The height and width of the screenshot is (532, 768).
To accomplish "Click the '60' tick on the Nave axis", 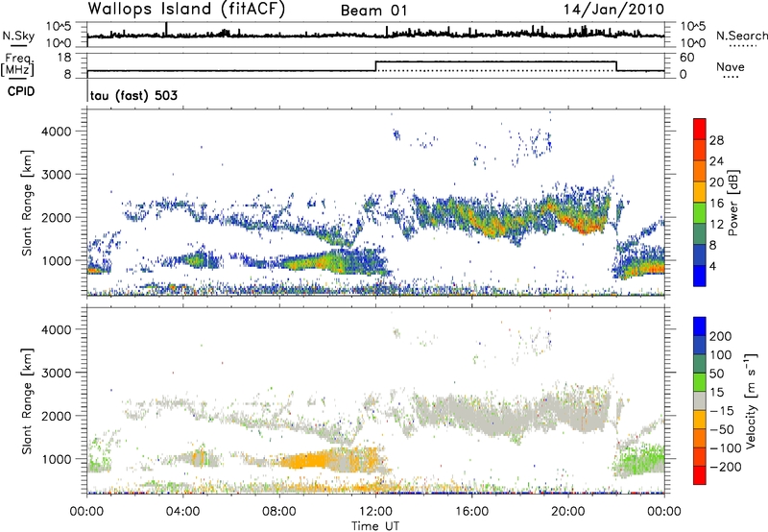I will [x=687, y=58].
